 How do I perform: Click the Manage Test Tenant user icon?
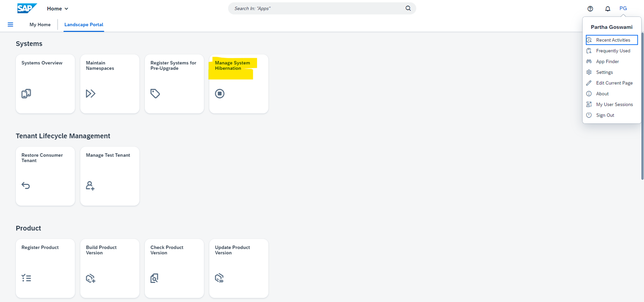click(90, 186)
